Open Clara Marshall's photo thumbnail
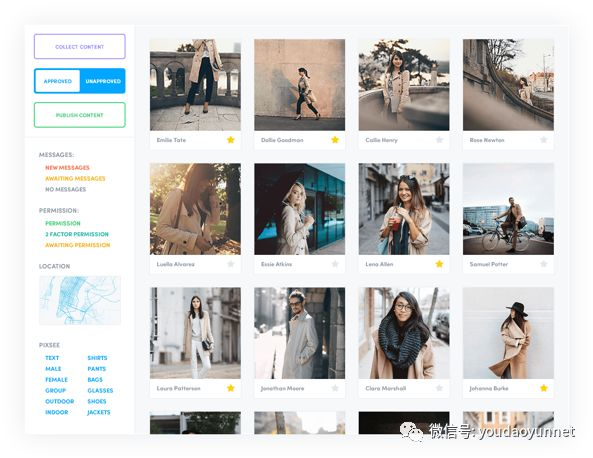Screen dimensions: 593x458 (404, 333)
